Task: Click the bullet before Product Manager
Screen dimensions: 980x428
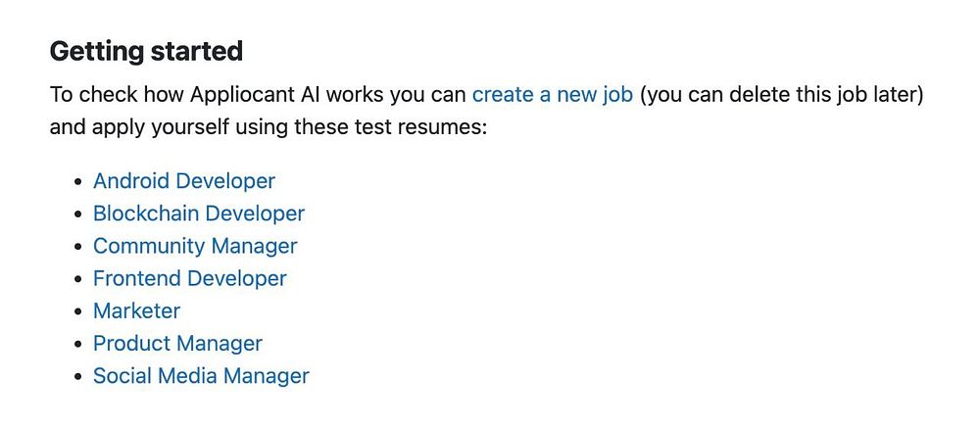Action: point(78,345)
